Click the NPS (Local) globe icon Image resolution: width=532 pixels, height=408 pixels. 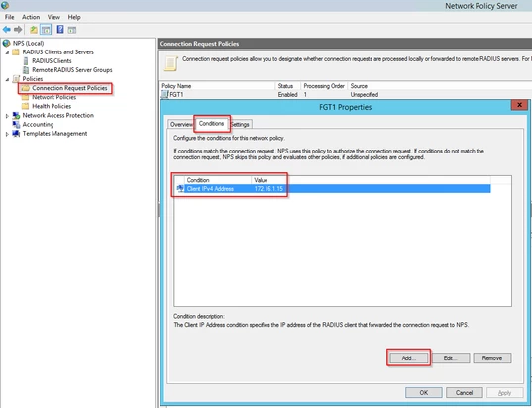pos(6,43)
